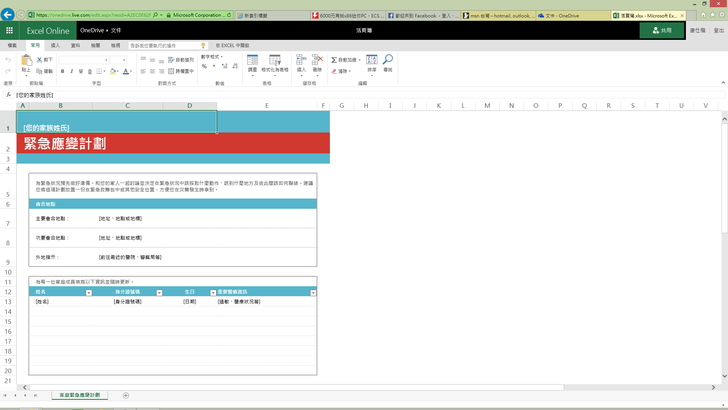Open the 身分證號碼 column filter dropdown
The image size is (728, 410).
[x=159, y=293]
